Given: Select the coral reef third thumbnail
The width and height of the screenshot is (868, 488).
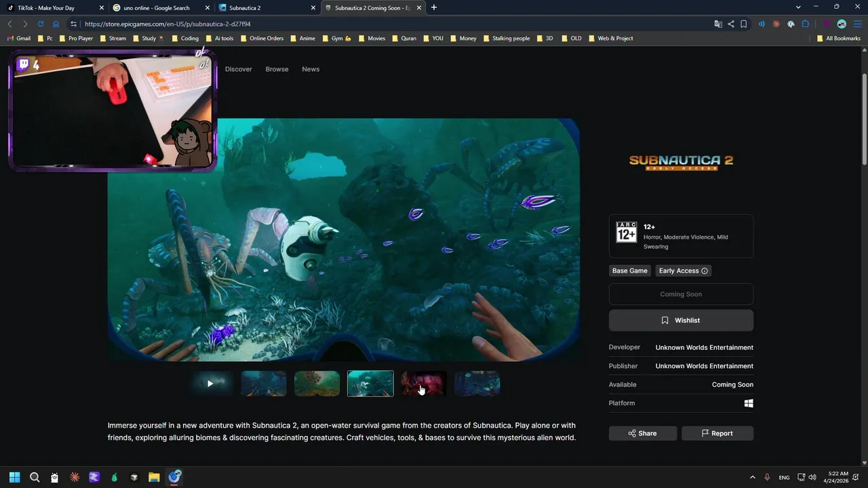Looking at the screenshot, I should (x=317, y=384).
